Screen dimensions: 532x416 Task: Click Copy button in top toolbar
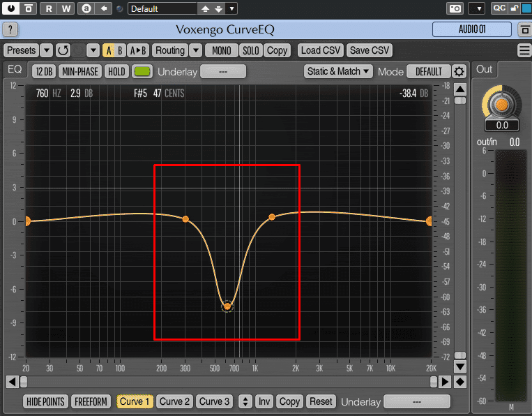(x=278, y=50)
